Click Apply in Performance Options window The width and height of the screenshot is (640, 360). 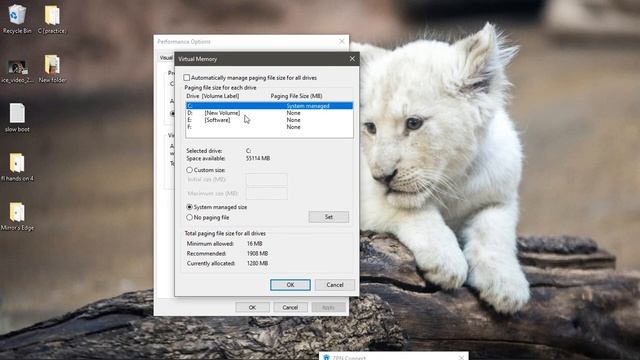click(328, 307)
